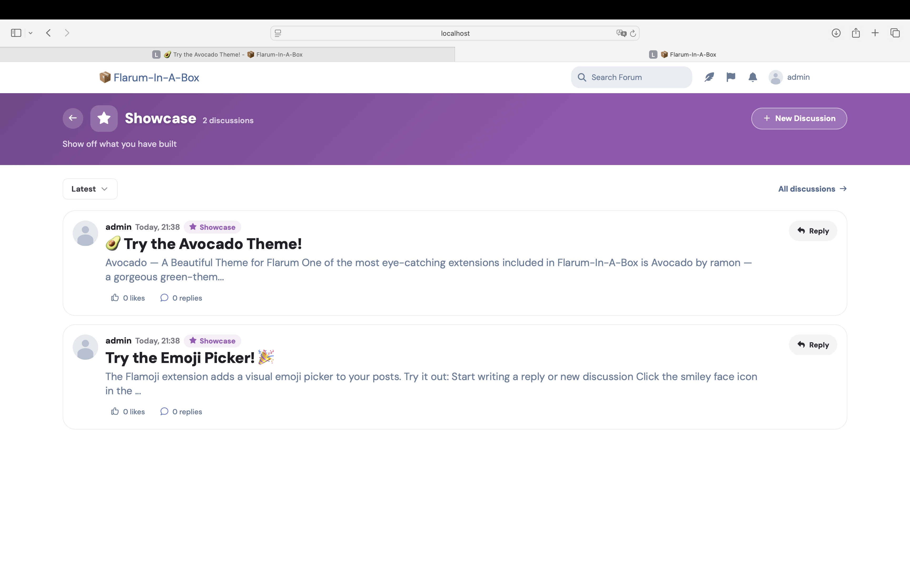The width and height of the screenshot is (910, 588).
Task: Toggle the Safari sidebar icon
Action: pyautogui.click(x=16, y=33)
